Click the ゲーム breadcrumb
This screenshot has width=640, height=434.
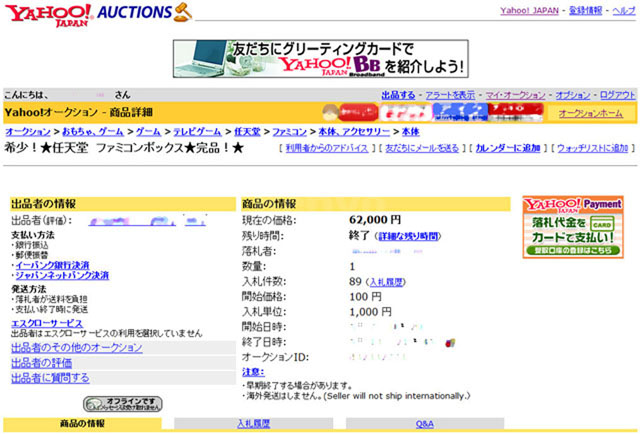click(148, 131)
